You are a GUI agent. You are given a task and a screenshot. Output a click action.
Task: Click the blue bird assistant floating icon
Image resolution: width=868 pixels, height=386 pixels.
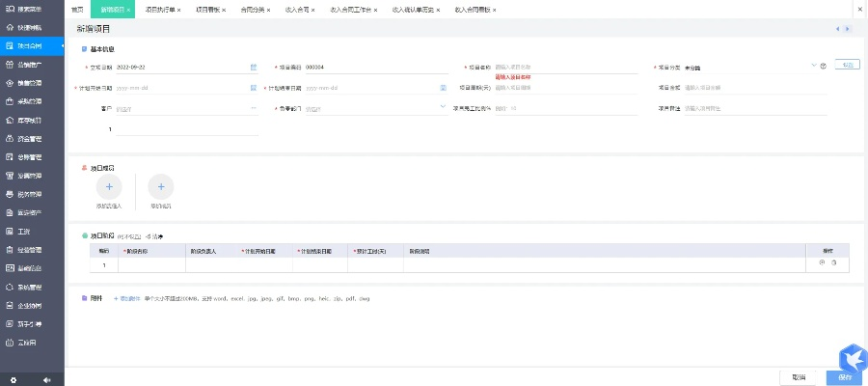click(x=852, y=355)
